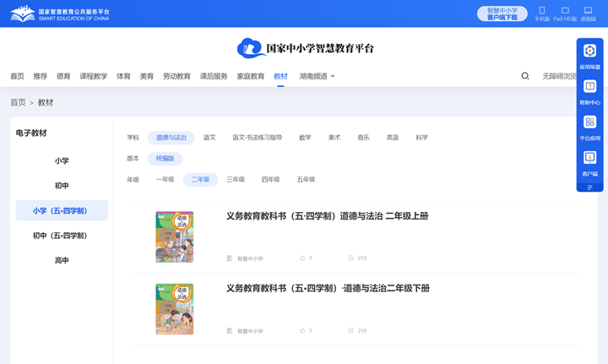Select 三年级 grade filter
This screenshot has width=608, height=364.
[x=236, y=180]
